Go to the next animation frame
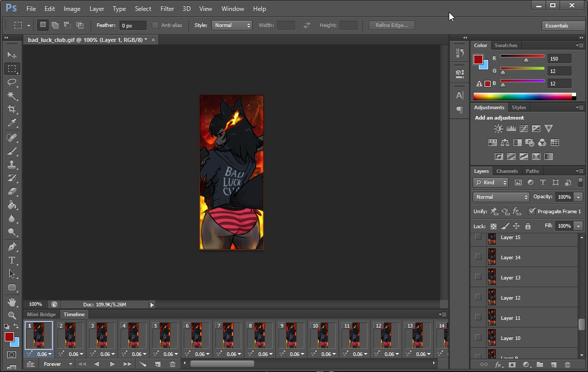Viewport: 588px width, 372px height. [x=127, y=364]
